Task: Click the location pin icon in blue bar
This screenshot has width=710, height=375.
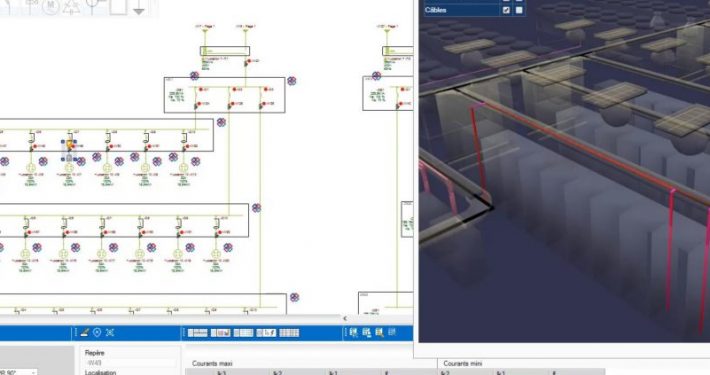Action: [97, 333]
